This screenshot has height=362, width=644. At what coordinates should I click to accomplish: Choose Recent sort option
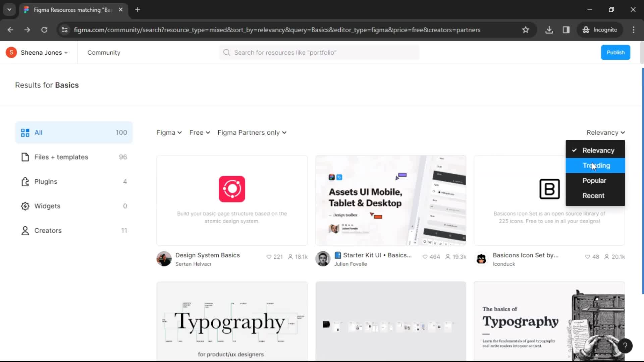pos(595,196)
